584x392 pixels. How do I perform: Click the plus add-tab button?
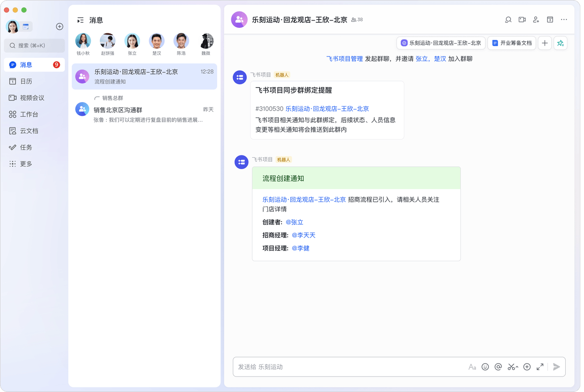(544, 43)
